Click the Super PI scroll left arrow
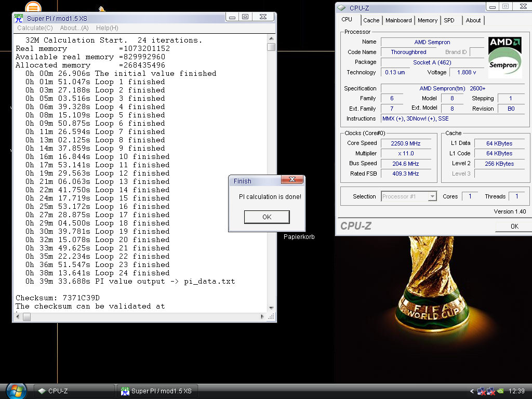Viewport: 532px width, 399px height. coord(18,317)
